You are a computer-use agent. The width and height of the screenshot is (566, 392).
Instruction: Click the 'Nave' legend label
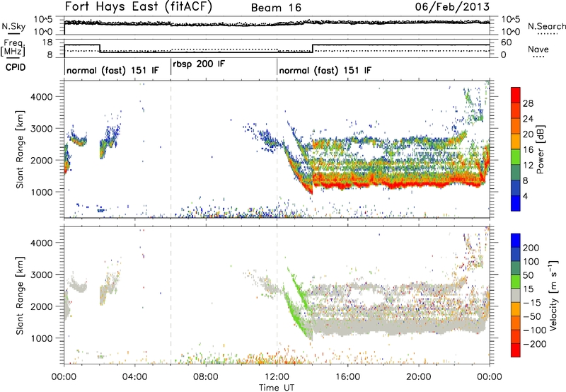click(538, 49)
